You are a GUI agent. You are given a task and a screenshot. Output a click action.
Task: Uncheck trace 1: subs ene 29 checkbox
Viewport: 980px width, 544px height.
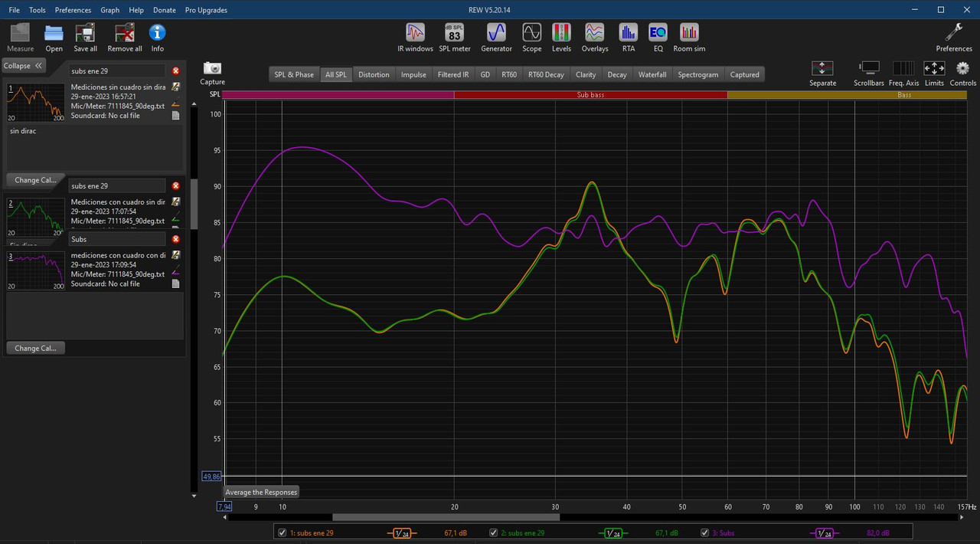[282, 533]
